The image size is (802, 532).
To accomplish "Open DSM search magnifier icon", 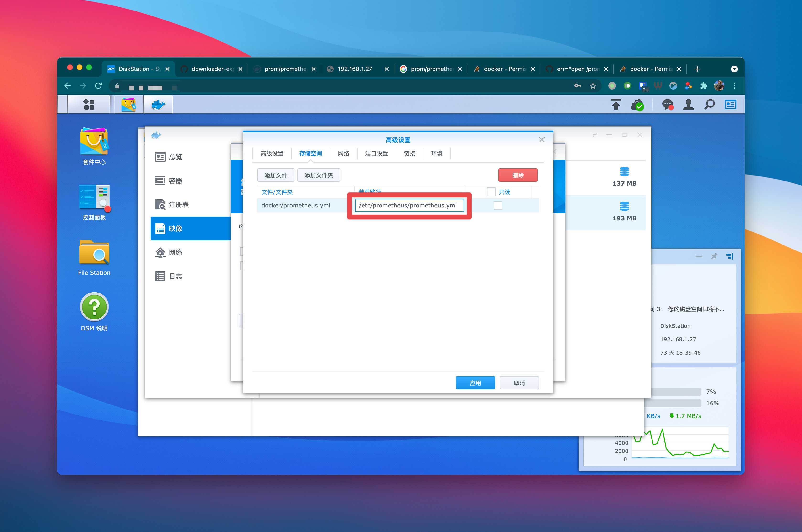I will (709, 105).
